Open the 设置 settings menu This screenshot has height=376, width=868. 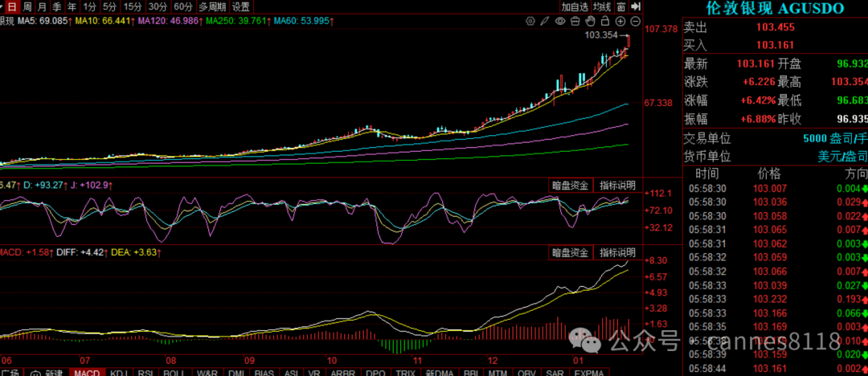click(x=241, y=6)
